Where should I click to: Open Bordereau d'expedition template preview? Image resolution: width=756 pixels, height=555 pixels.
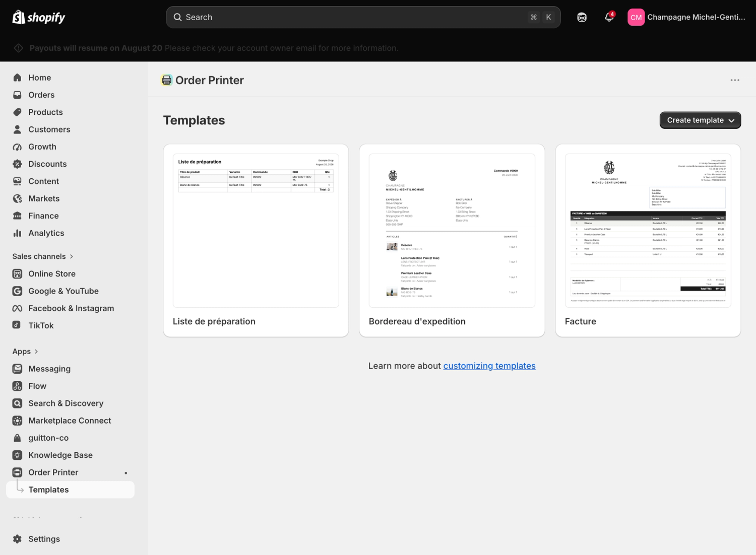tap(452, 231)
